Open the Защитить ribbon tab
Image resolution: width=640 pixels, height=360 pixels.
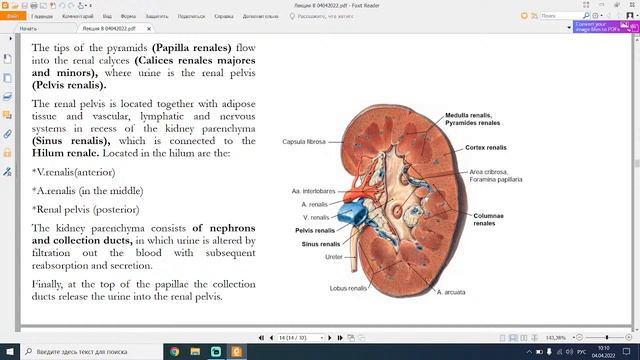157,16
